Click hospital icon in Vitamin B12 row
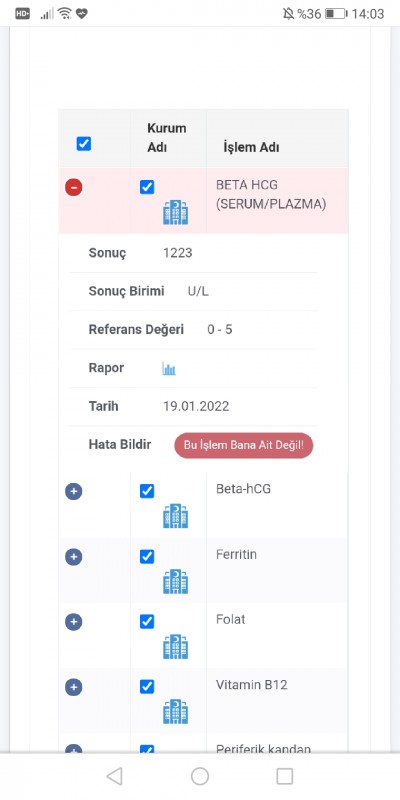Screen dimensions: 400x800 tap(176, 712)
